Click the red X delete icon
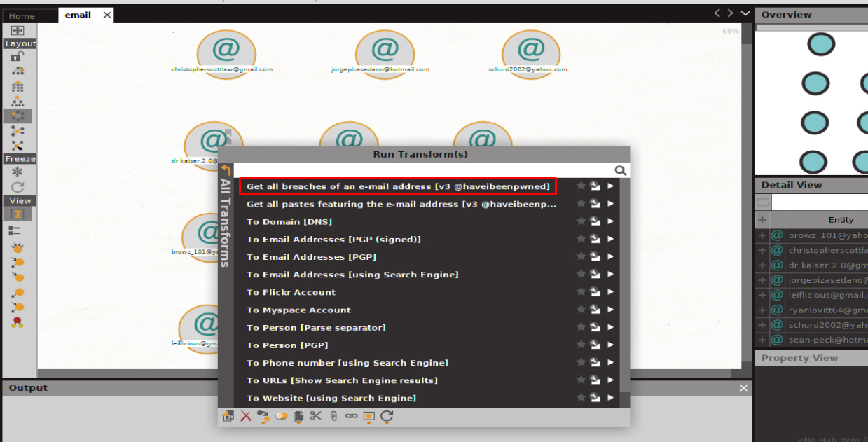Screen dimensions: 868x442 click(x=246, y=416)
